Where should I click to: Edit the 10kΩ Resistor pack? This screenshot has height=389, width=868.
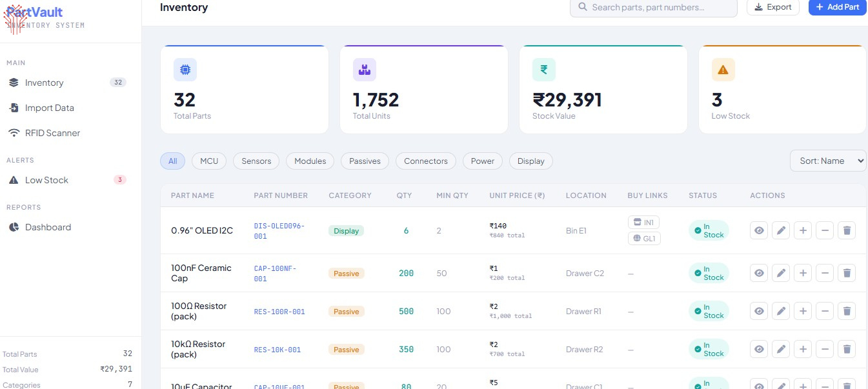coord(781,349)
